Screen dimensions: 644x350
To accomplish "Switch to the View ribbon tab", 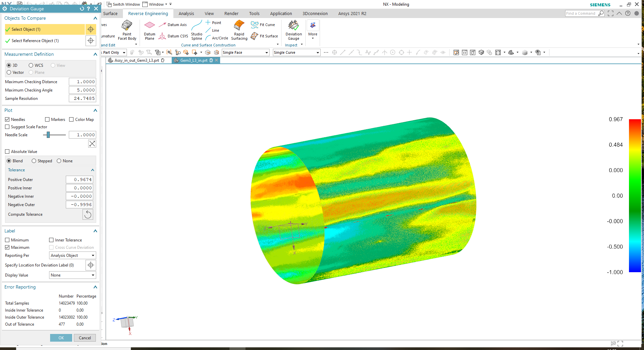I will (x=209, y=14).
